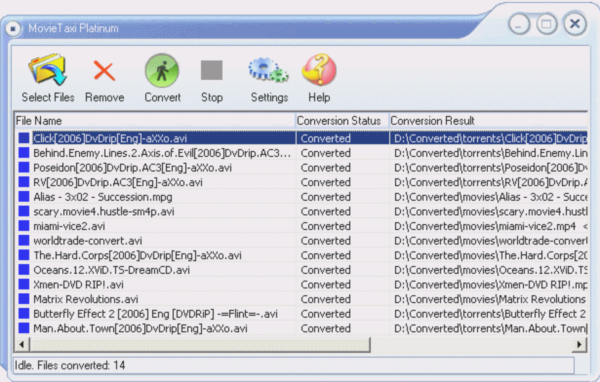Start conversion with the green Convert icon
600x382 pixels.
click(162, 70)
